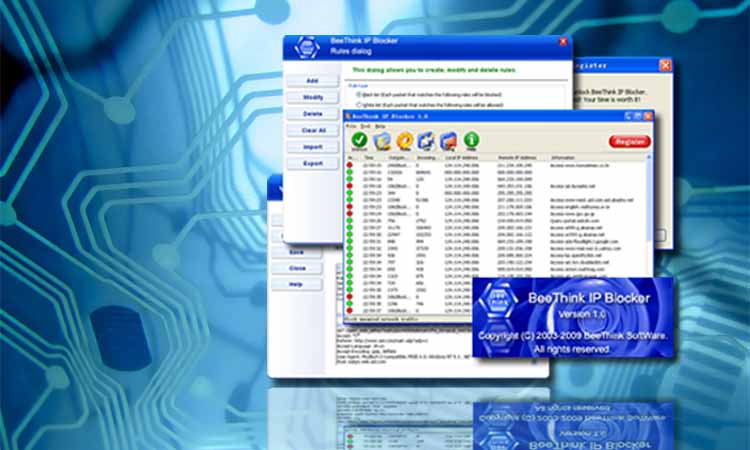
Task: Click the BeeThink hexagon logo in Rules dialog
Action: point(307,48)
